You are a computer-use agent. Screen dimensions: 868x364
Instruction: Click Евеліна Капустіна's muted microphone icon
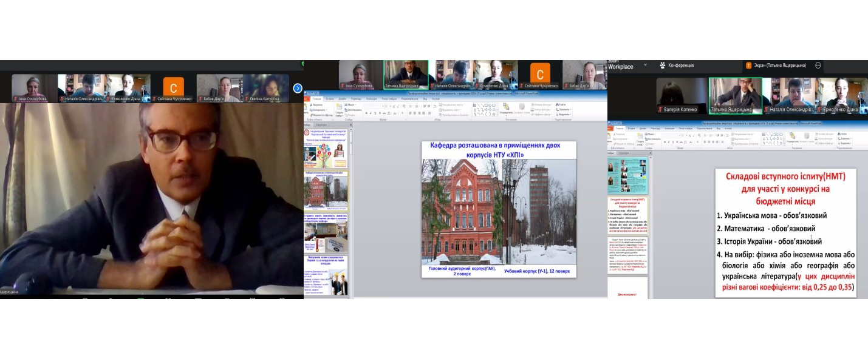[x=247, y=99]
